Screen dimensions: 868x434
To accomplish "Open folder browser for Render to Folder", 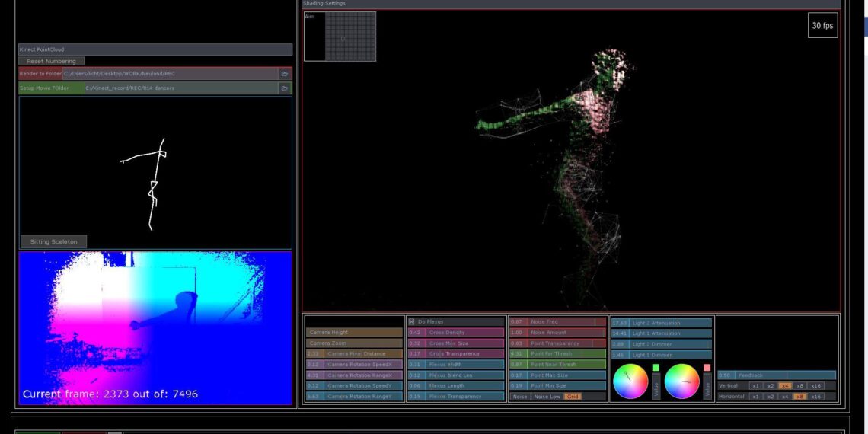I will [x=284, y=74].
